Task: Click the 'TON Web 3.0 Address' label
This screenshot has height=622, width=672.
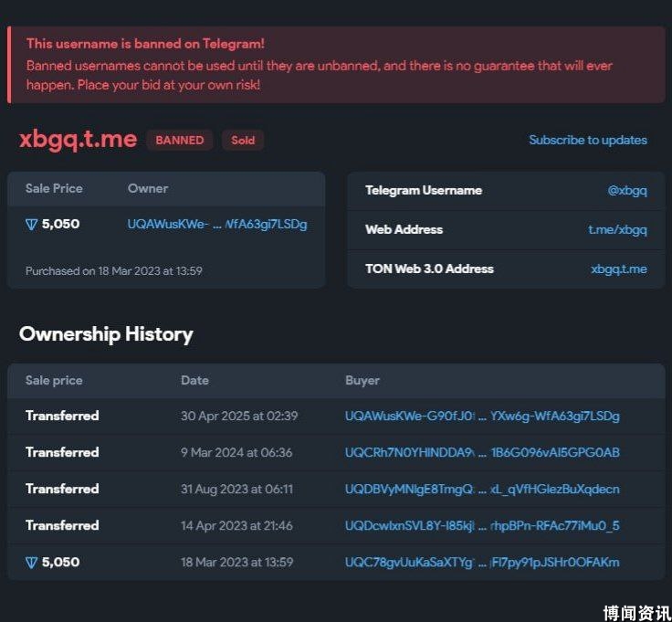Action: [429, 269]
